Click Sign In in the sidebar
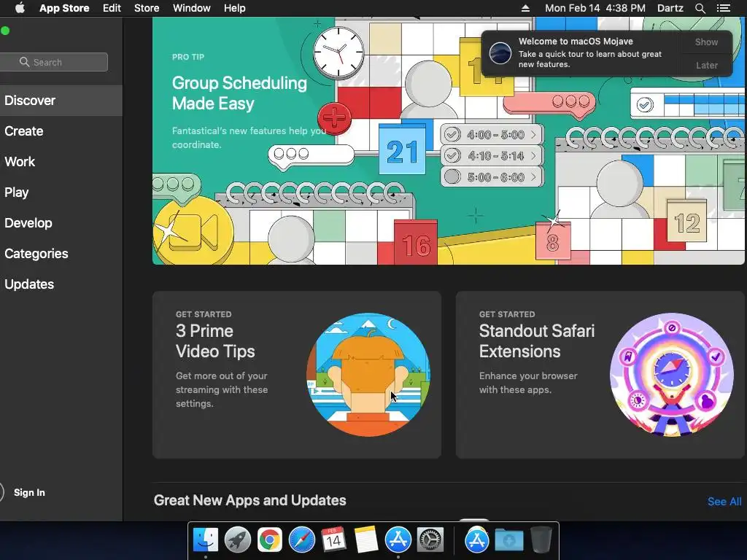This screenshot has height=560, width=747. point(29,492)
